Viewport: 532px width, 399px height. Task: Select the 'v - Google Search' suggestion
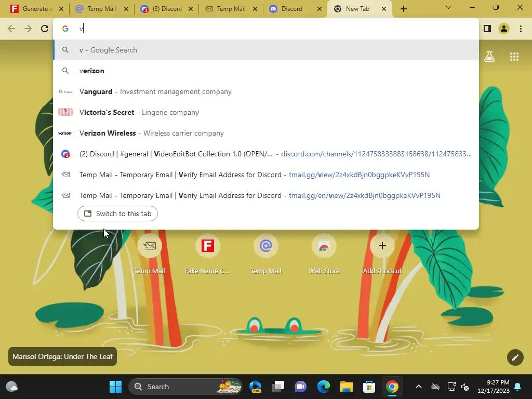266,50
